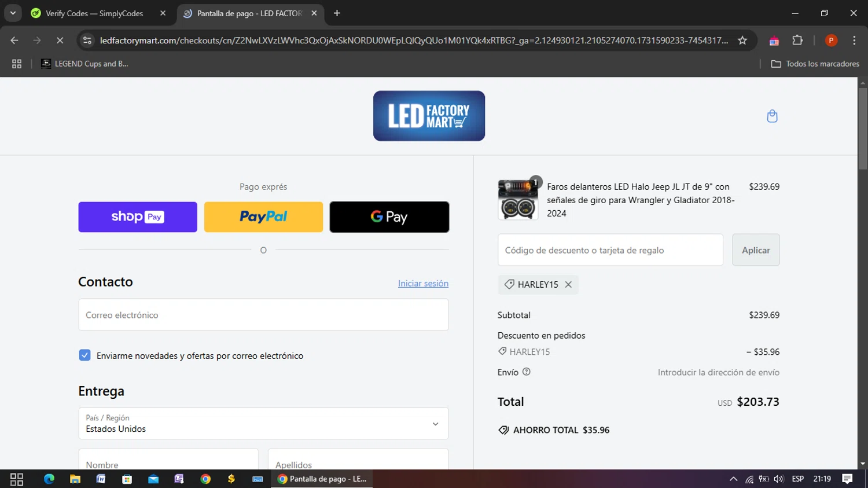Open the Chrome profile avatar P
Image resolution: width=868 pixels, height=488 pixels.
tap(831, 40)
